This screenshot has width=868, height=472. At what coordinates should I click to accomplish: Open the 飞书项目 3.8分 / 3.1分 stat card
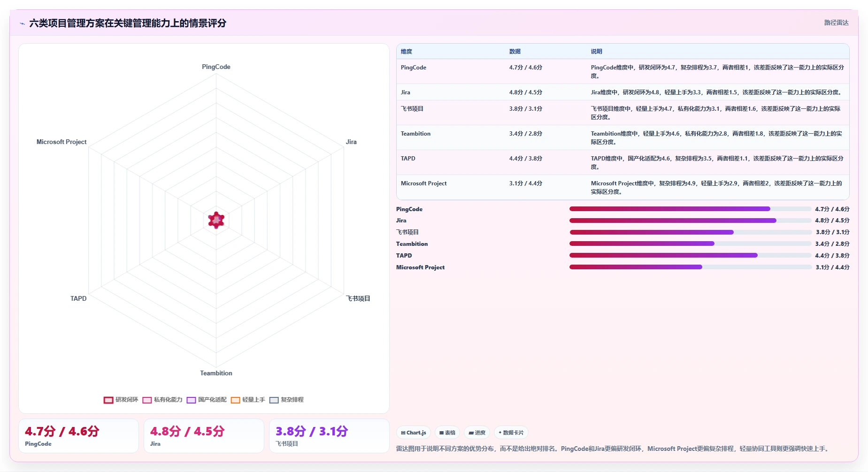329,436
